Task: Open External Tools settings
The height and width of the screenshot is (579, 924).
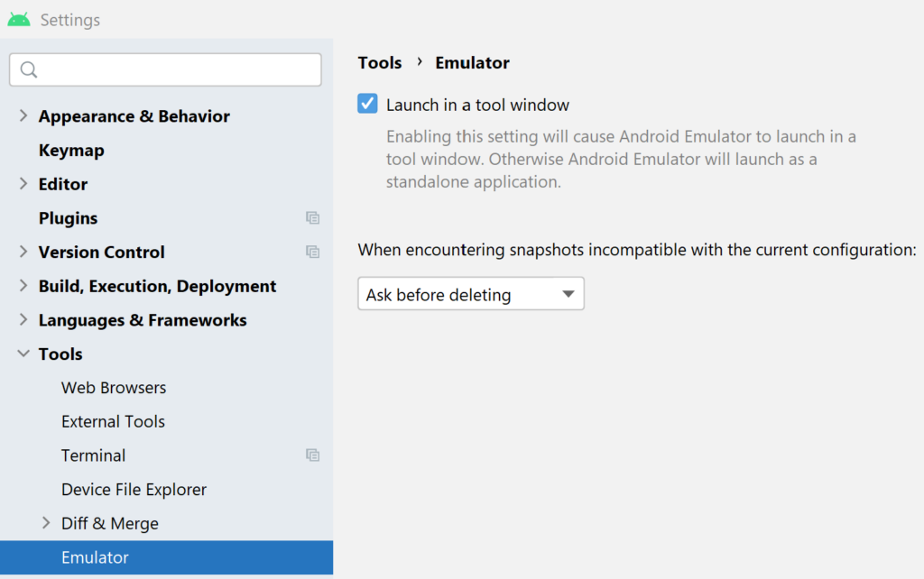Action: (x=113, y=422)
